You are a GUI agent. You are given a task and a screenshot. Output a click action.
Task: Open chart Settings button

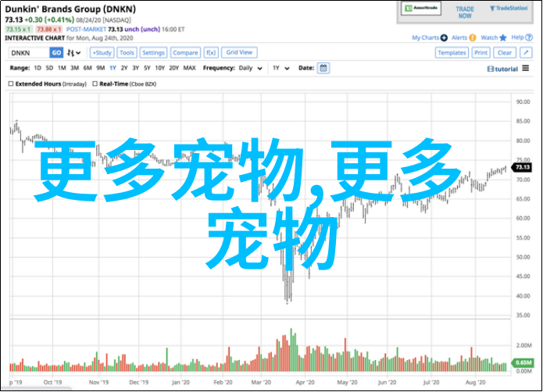[x=153, y=52]
